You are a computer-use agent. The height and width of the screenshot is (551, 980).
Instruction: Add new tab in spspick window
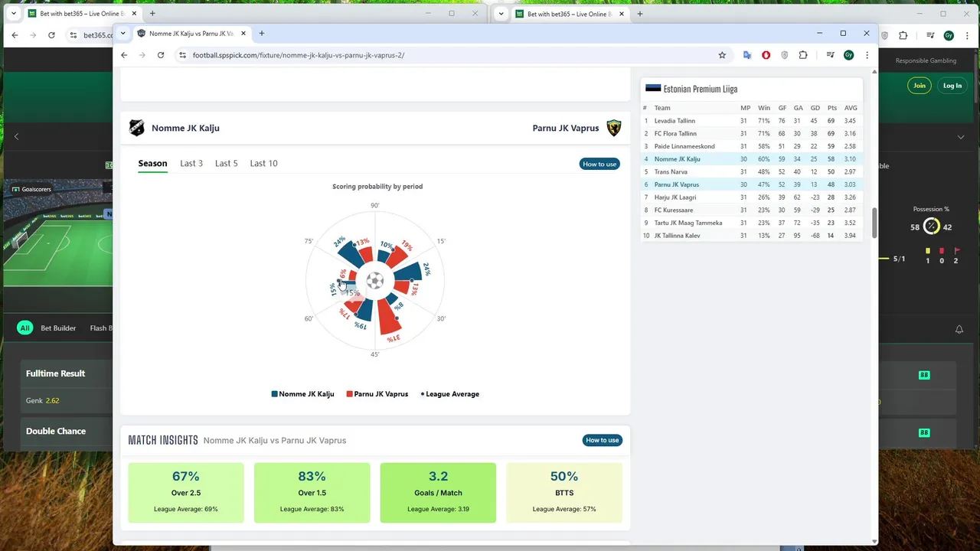[x=262, y=34]
